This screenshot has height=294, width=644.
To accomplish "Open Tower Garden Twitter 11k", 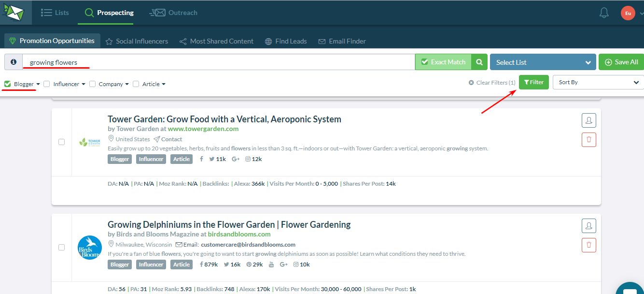I will coord(217,159).
